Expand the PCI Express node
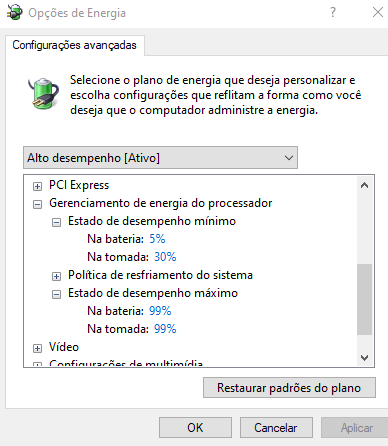This screenshot has height=446, width=388. pyautogui.click(x=37, y=186)
